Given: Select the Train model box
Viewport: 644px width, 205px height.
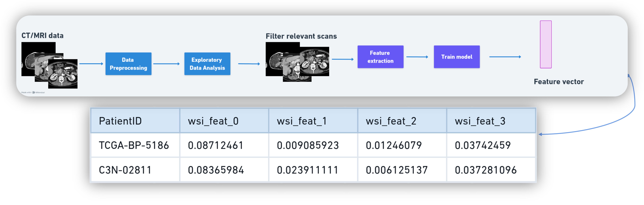Looking at the screenshot, I should 456,57.
